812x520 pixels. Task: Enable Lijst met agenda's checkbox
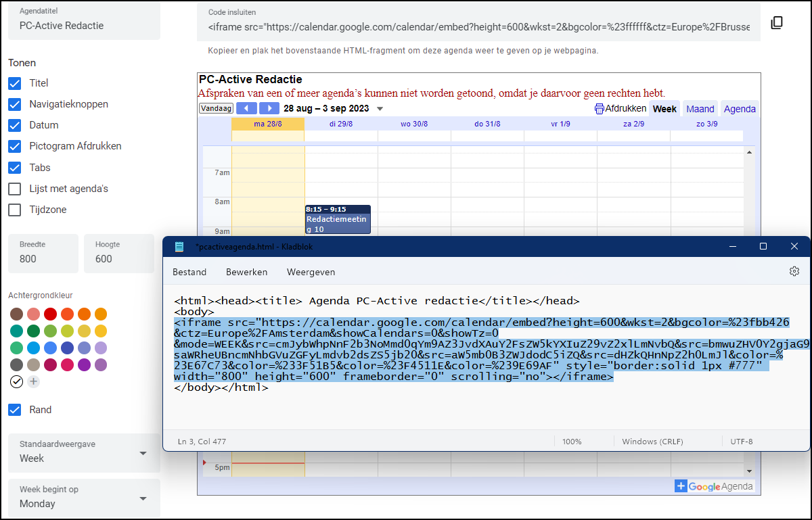pos(15,189)
